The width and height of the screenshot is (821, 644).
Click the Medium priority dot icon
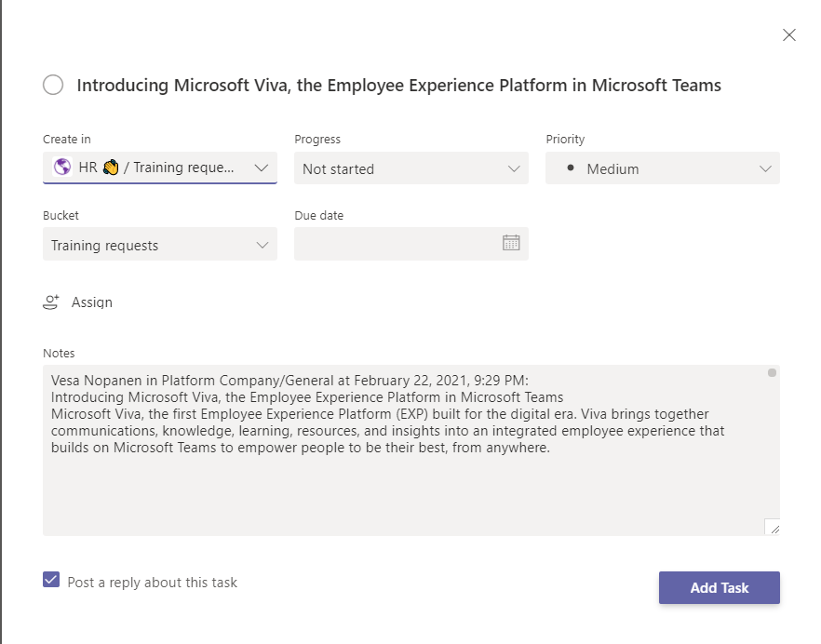coord(570,168)
